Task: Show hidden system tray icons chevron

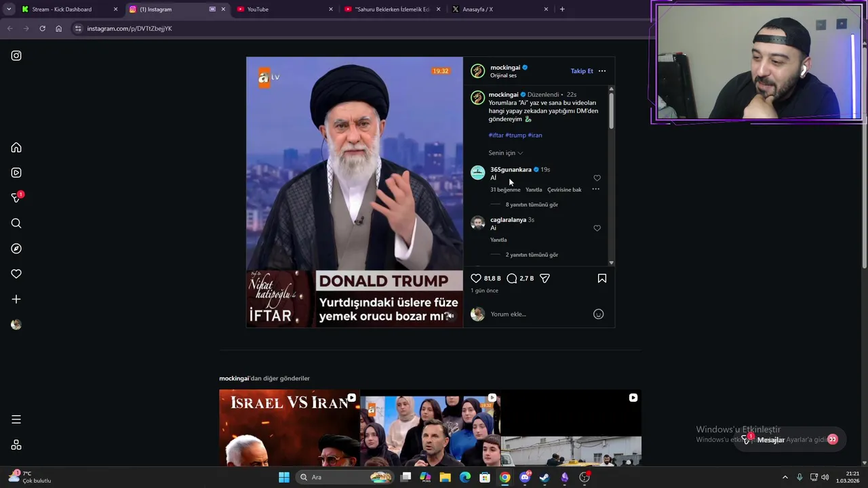Action: (785, 477)
